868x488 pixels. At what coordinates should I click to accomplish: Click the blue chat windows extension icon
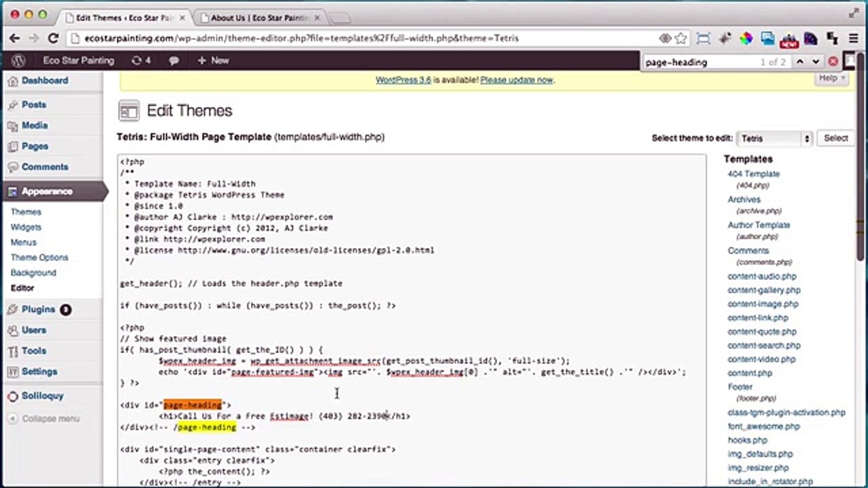[x=768, y=39]
